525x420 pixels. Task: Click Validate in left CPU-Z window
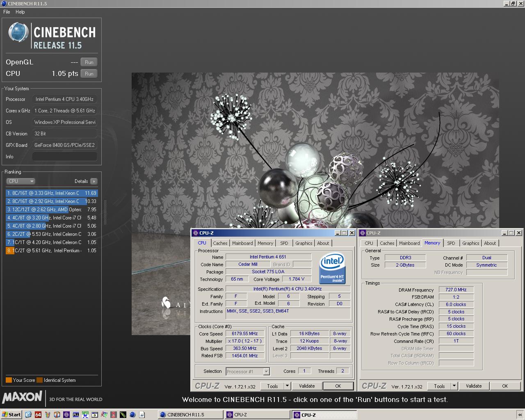pyautogui.click(x=307, y=386)
